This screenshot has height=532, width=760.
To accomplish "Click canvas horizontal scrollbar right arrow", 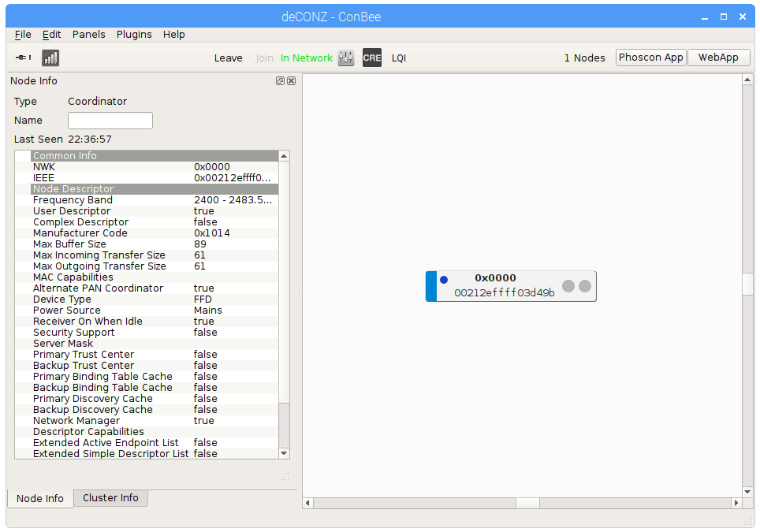I will [736, 503].
